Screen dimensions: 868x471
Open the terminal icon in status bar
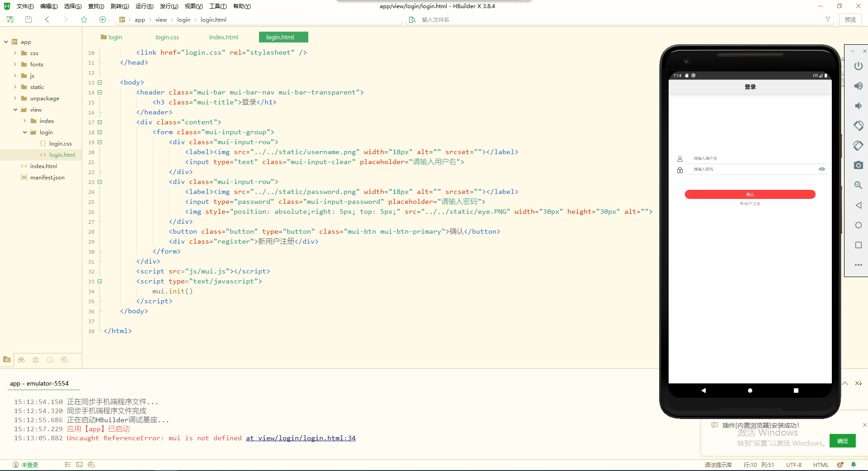[80, 464]
